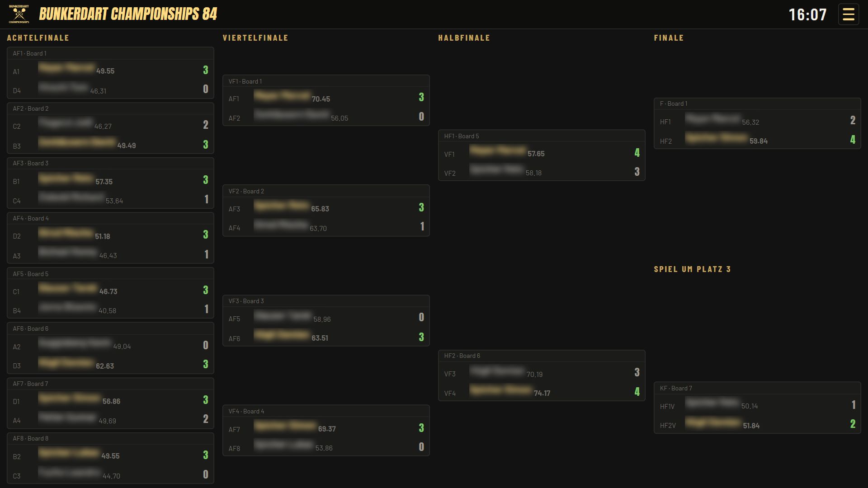
Task: Open the hamburger menu icon
Action: 849,14
